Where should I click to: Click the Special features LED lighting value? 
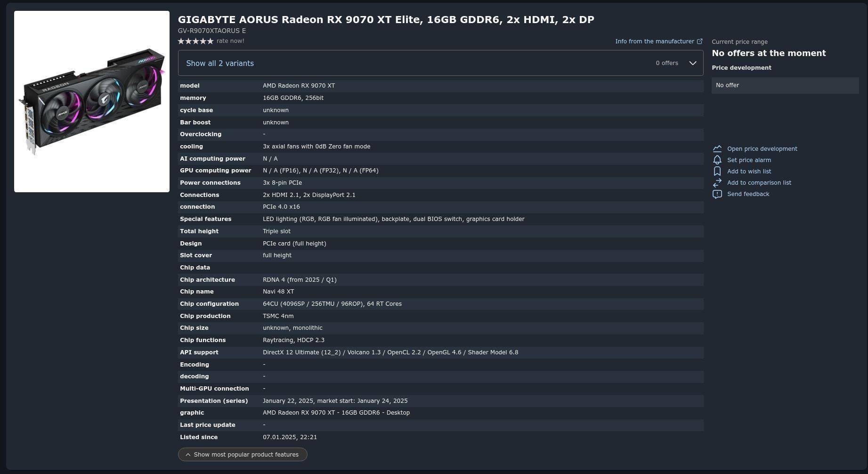coord(393,219)
